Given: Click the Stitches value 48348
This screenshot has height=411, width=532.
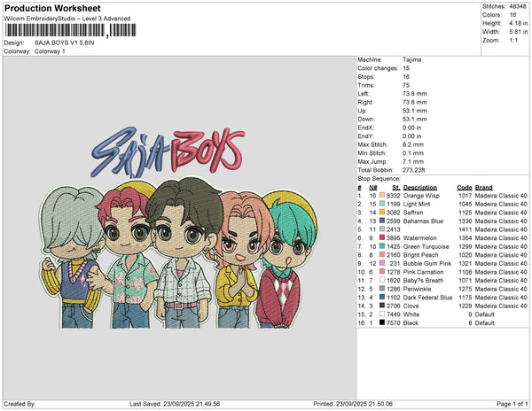Looking at the screenshot, I should click(518, 6).
